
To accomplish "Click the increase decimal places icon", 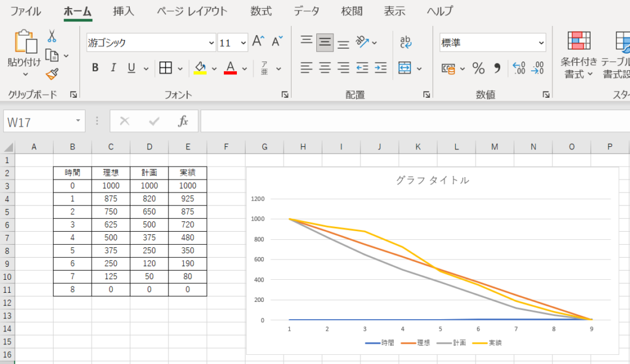I will pos(519,68).
